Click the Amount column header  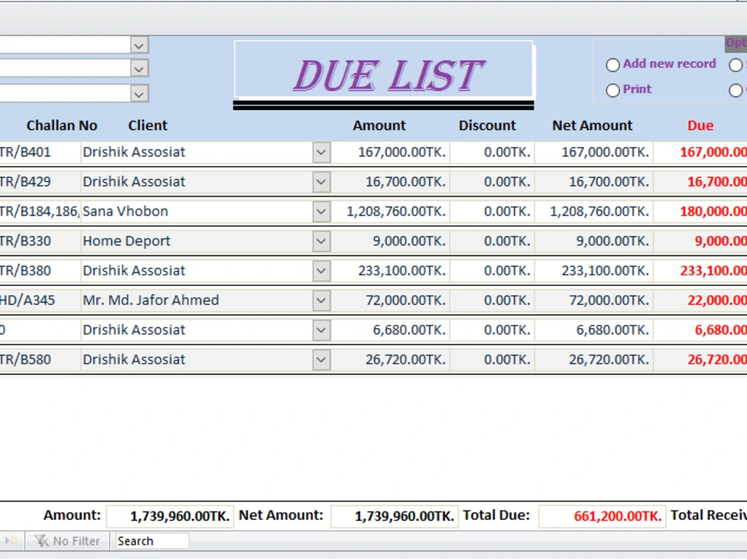pyautogui.click(x=379, y=125)
